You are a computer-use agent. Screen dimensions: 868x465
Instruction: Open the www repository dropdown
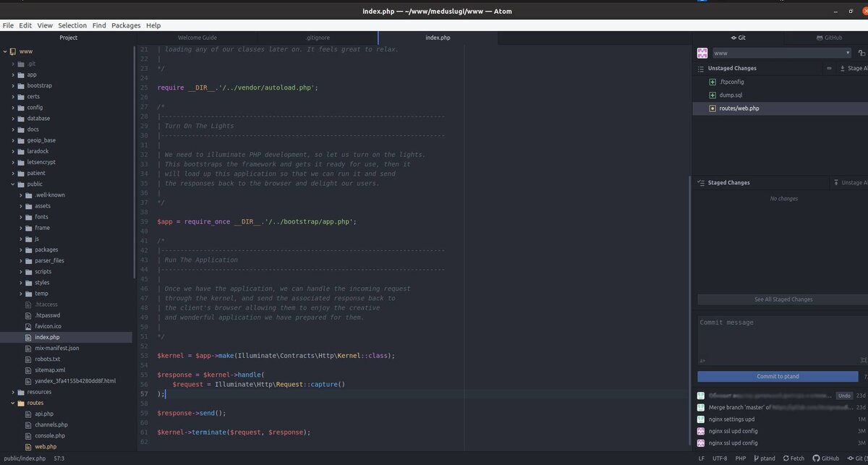(x=780, y=53)
